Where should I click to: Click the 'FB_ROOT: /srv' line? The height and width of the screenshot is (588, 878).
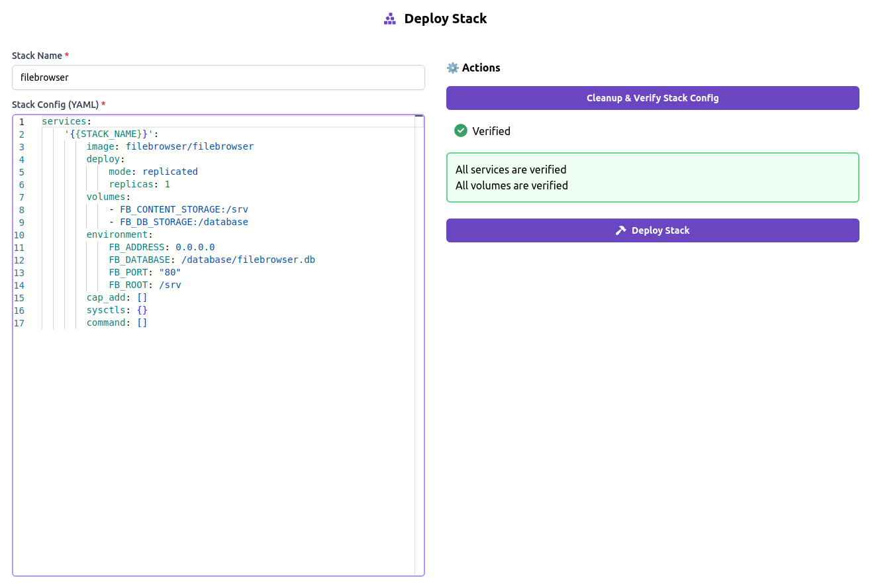145,285
